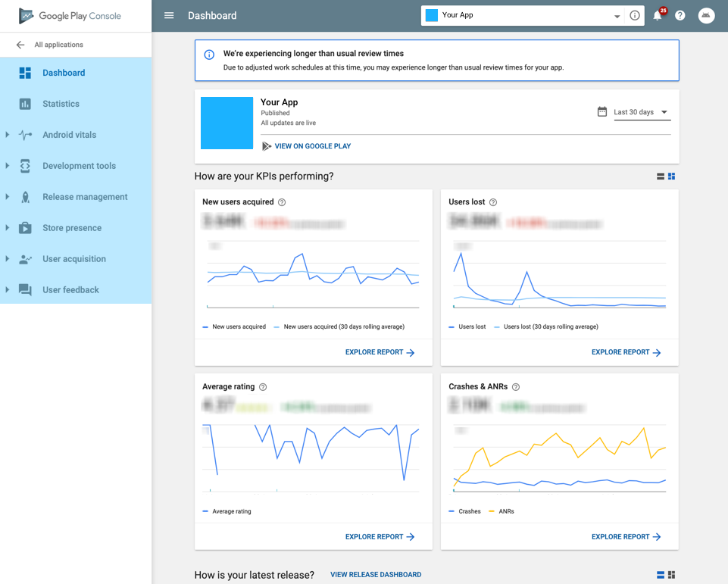Click the Google Play triangle icon

click(x=267, y=146)
